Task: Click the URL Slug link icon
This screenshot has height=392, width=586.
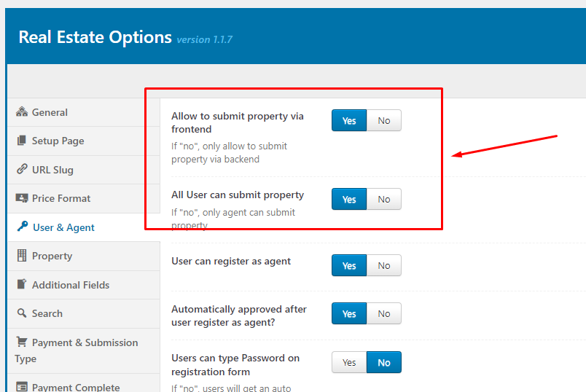Action: pos(22,170)
